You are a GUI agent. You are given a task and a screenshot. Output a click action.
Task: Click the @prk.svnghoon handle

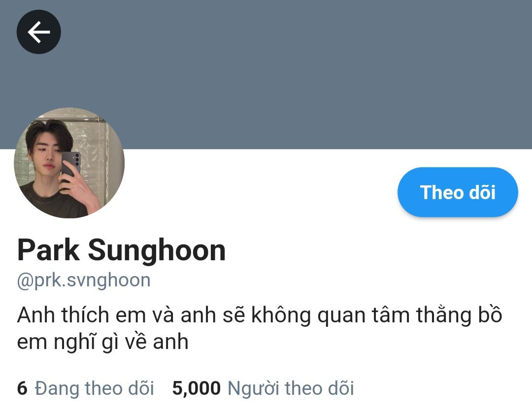(84, 280)
